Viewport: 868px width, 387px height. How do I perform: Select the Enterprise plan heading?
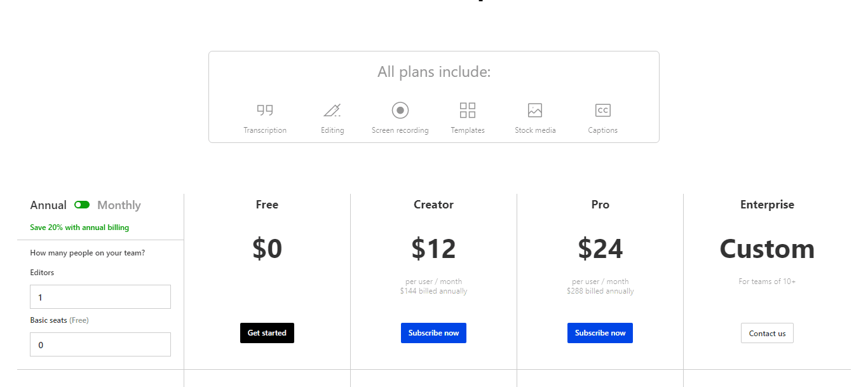(767, 205)
